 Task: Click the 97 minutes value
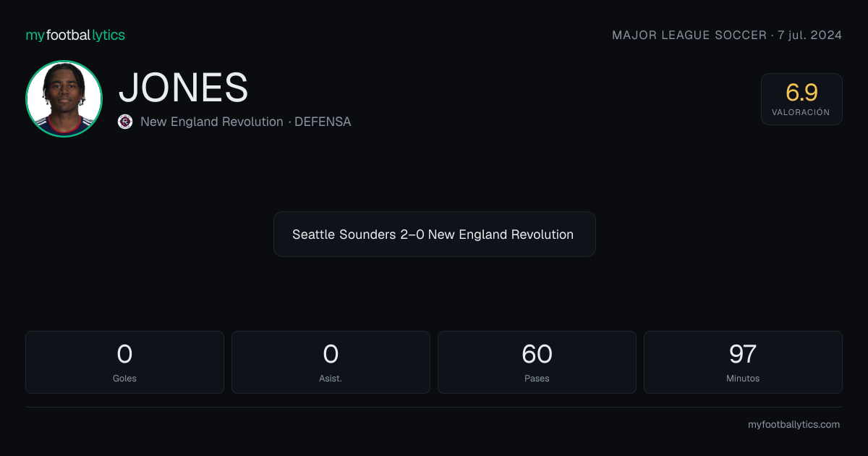743,354
